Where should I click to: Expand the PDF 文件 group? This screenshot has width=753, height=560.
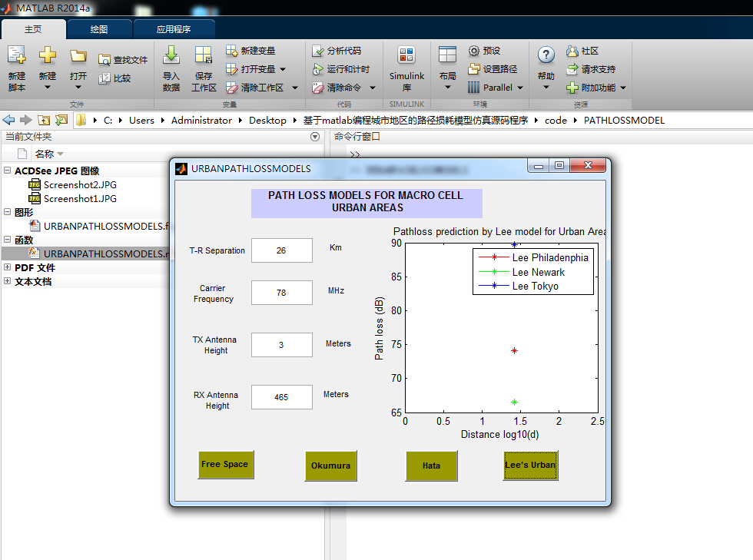7,267
